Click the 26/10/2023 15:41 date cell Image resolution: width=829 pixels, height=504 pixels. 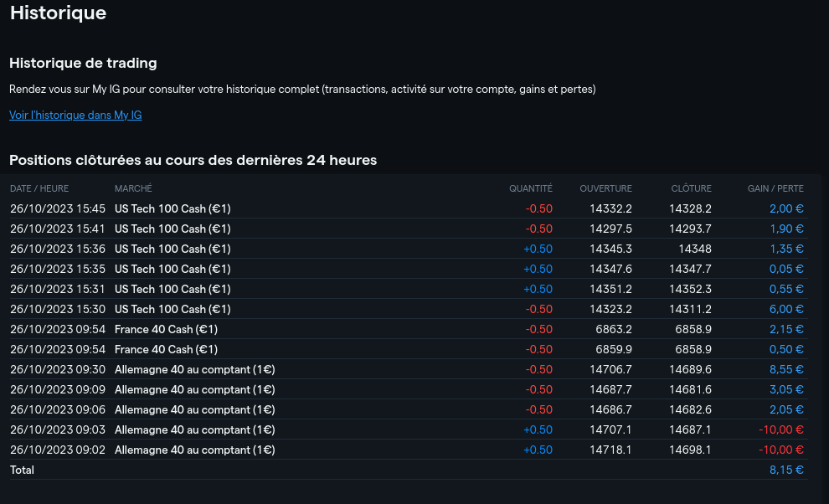(58, 229)
